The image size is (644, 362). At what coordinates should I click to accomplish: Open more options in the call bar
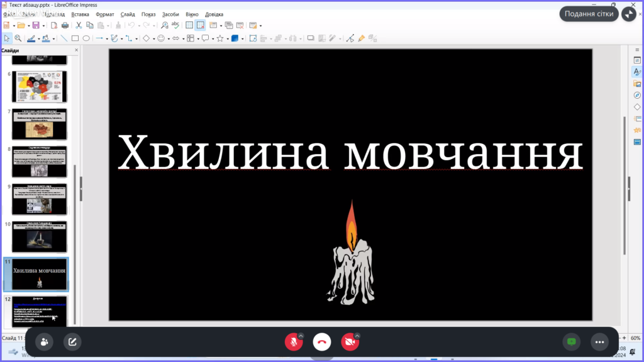point(599,342)
